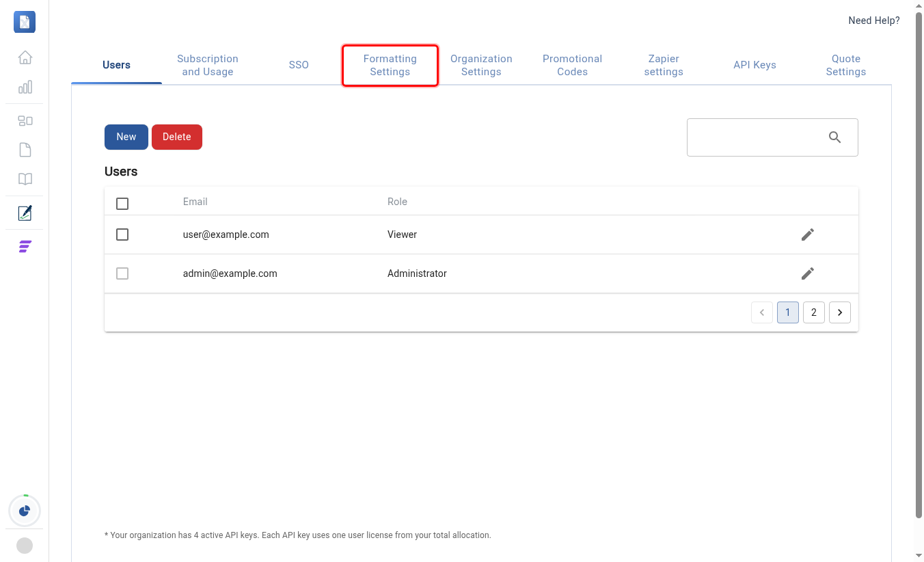
Task: Open the Organization Settings tab
Action: 481,65
